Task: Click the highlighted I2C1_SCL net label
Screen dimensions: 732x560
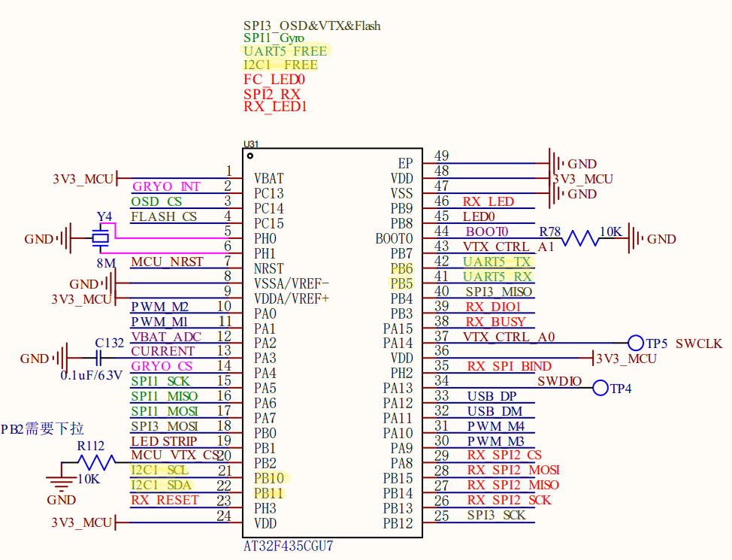Action: (159, 470)
